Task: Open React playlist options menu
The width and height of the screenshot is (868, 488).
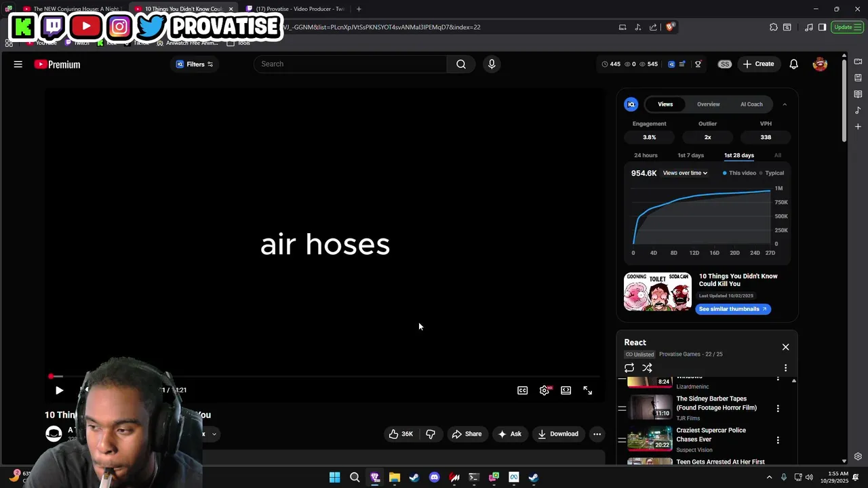Action: (785, 368)
